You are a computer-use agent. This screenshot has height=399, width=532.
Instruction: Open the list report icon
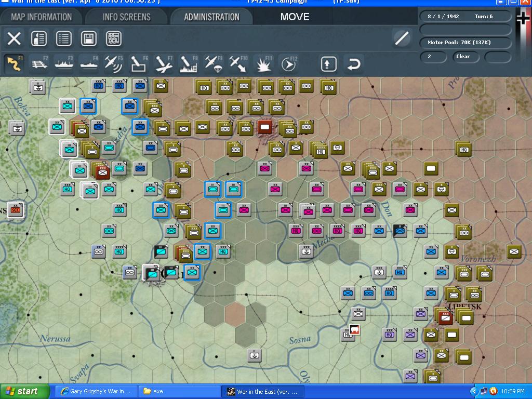(x=64, y=38)
